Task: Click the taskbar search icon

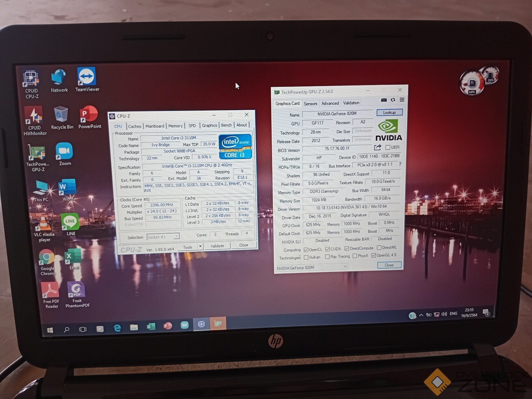Action: [x=66, y=330]
